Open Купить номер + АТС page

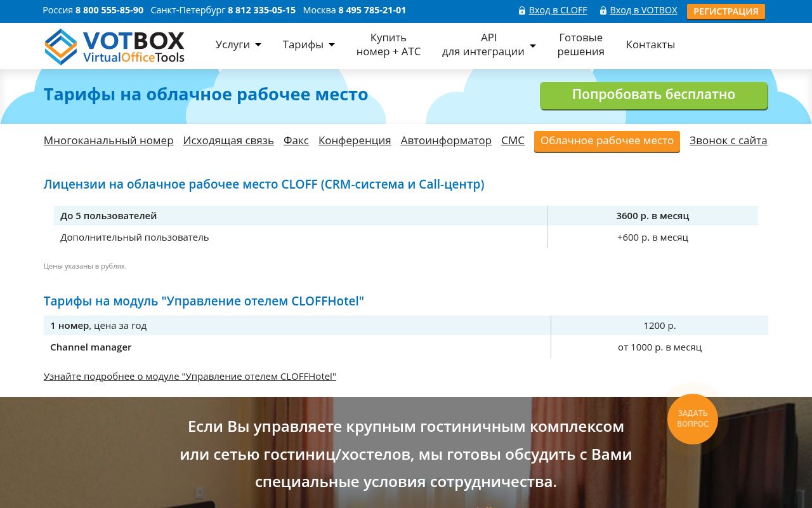tap(388, 44)
